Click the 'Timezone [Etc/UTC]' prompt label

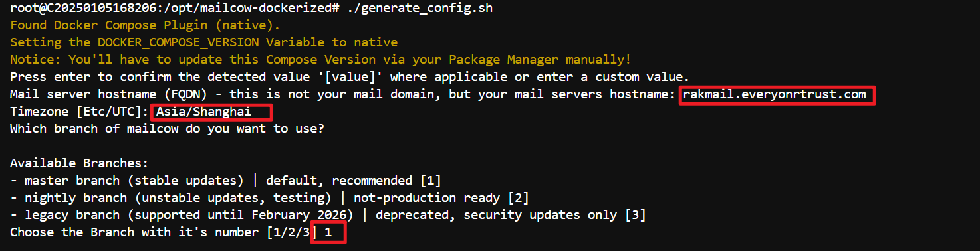[x=79, y=112]
